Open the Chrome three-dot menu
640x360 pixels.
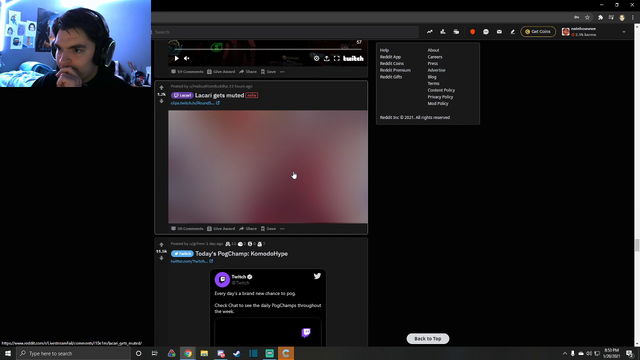[633, 18]
